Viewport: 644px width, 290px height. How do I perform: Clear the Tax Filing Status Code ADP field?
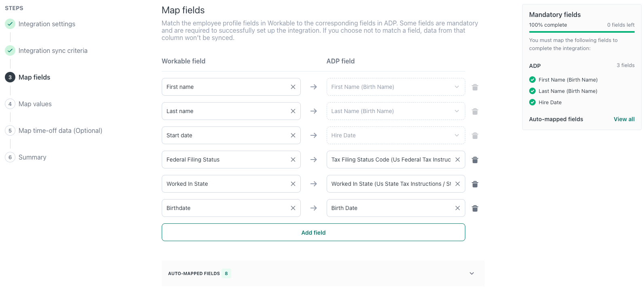[x=458, y=160]
